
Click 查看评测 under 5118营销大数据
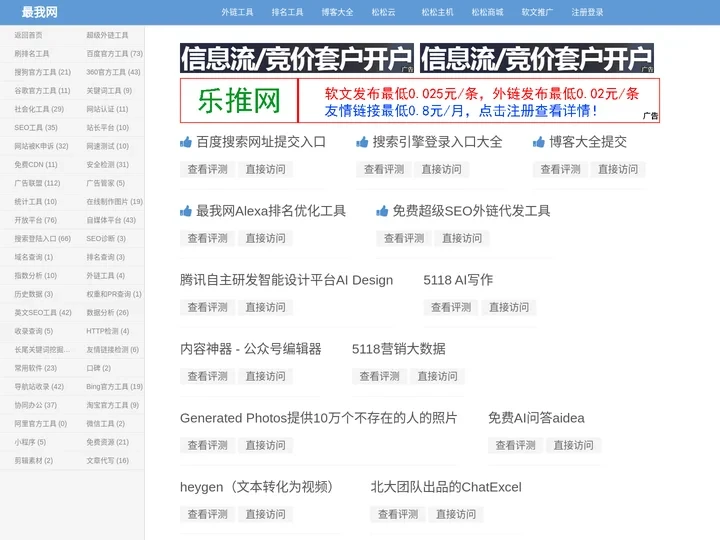tap(379, 376)
